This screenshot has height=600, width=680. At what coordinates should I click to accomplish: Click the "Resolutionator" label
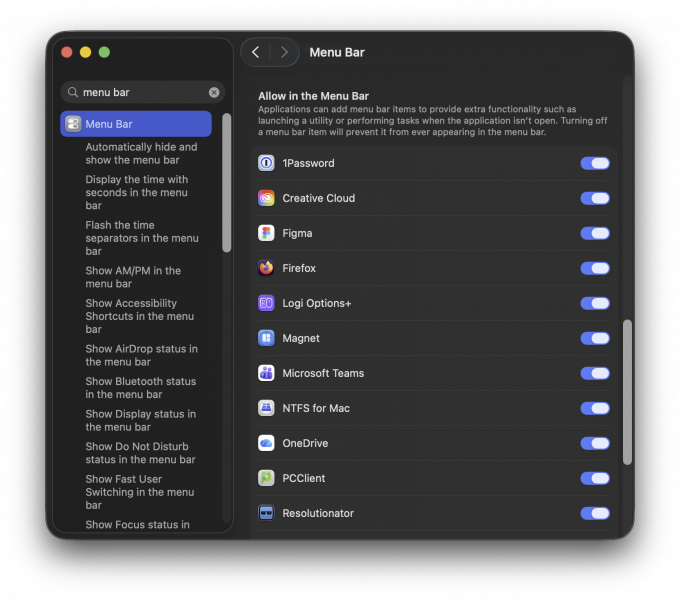[318, 513]
